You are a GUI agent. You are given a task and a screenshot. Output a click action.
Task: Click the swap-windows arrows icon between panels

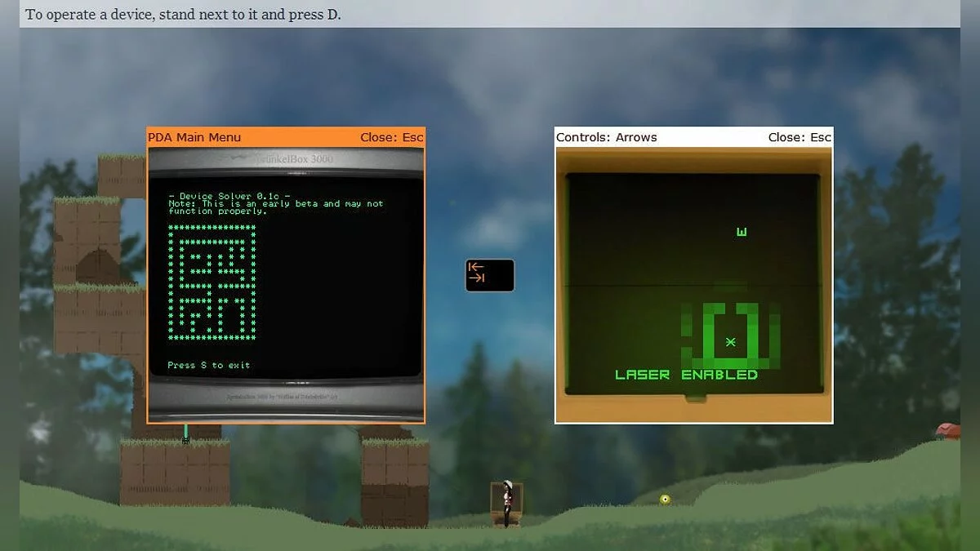click(x=489, y=275)
